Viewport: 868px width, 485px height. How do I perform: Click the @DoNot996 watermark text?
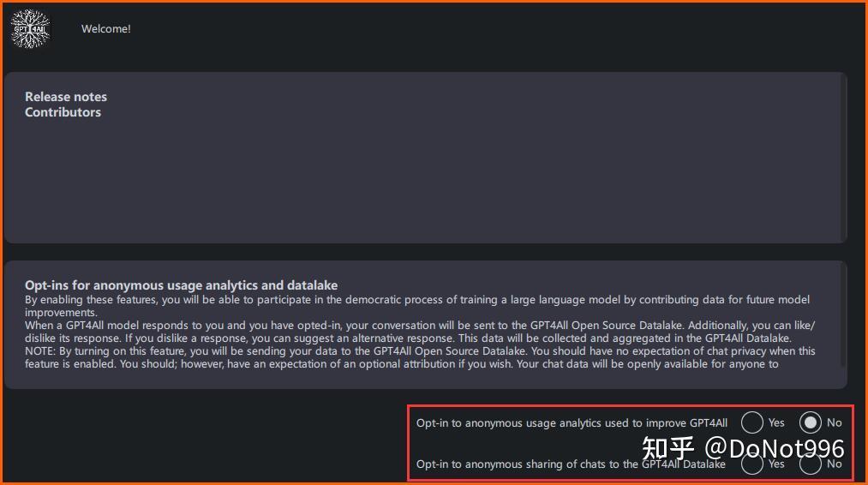tap(774, 448)
